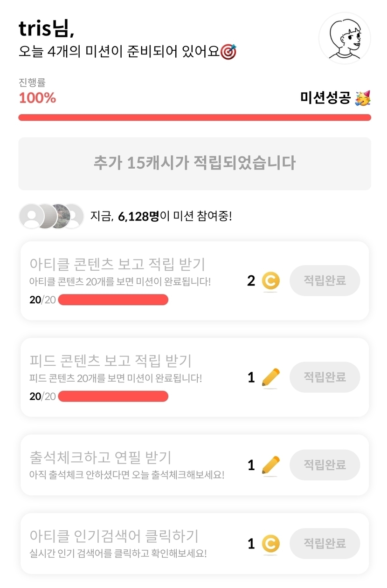387x588 pixels.
Task: Open the 아티클 콘텐츠 보고 적립 받기 title
Action: tap(117, 264)
